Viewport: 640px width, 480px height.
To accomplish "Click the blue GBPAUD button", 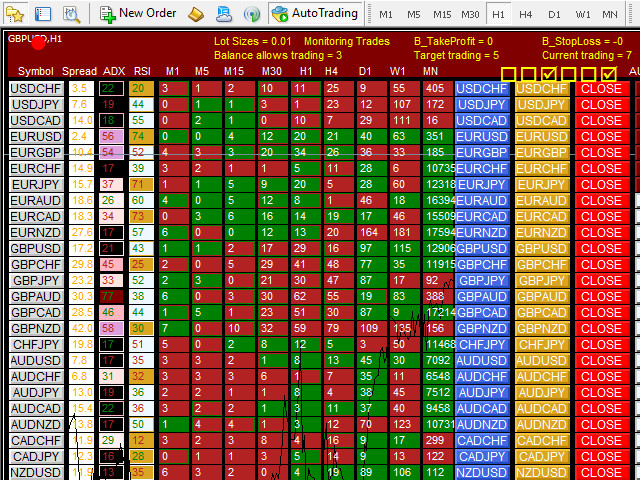I will 482,297.
